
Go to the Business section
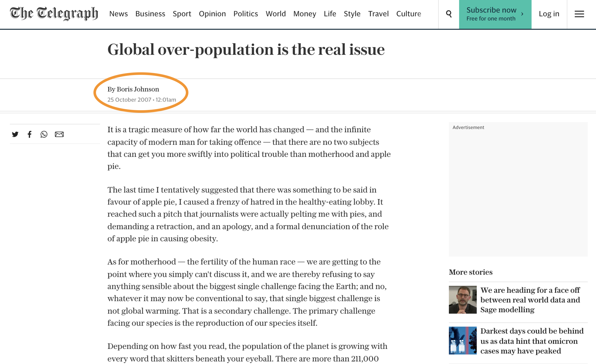tap(150, 14)
